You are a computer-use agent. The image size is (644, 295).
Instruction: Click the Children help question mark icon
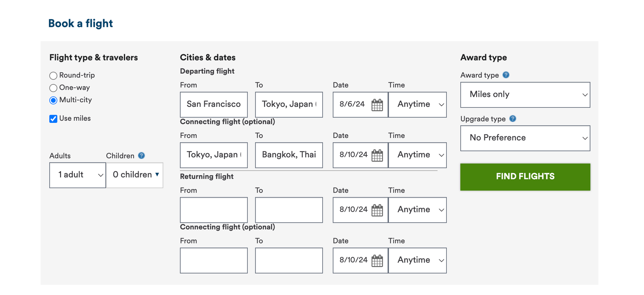pyautogui.click(x=142, y=155)
